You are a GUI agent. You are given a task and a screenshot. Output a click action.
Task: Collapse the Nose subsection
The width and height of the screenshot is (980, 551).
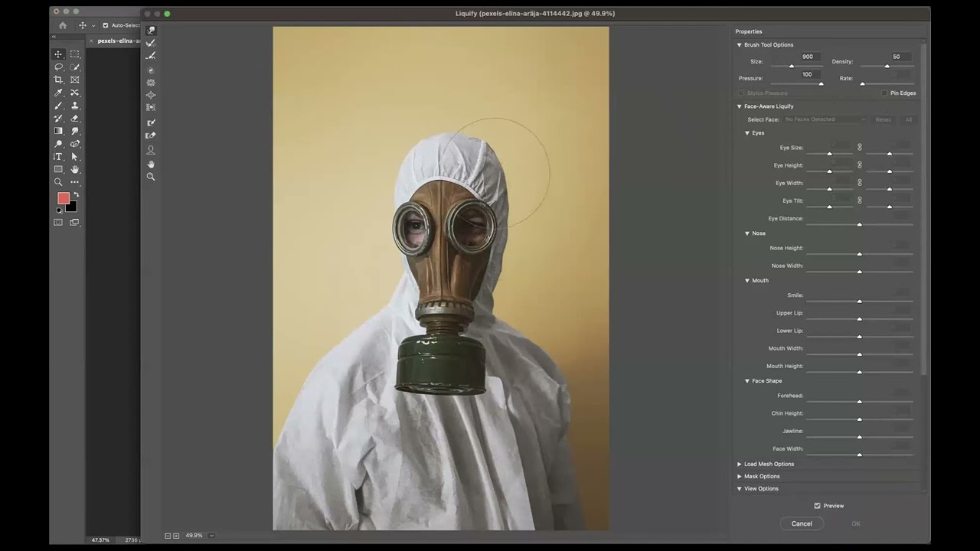click(747, 233)
